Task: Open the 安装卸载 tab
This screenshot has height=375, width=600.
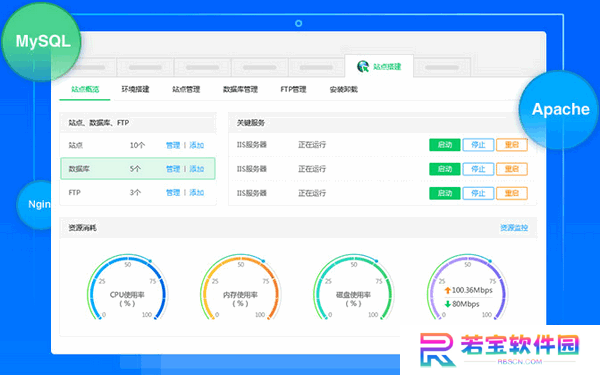Action: (344, 89)
